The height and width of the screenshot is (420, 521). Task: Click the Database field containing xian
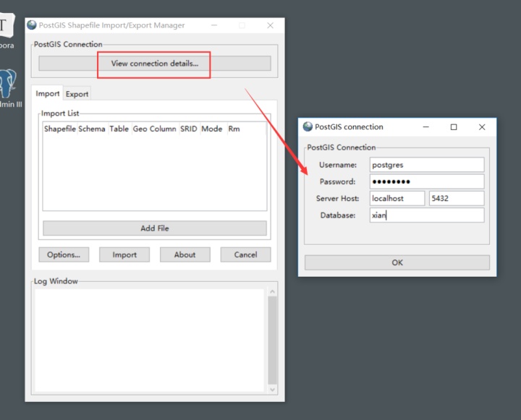427,215
